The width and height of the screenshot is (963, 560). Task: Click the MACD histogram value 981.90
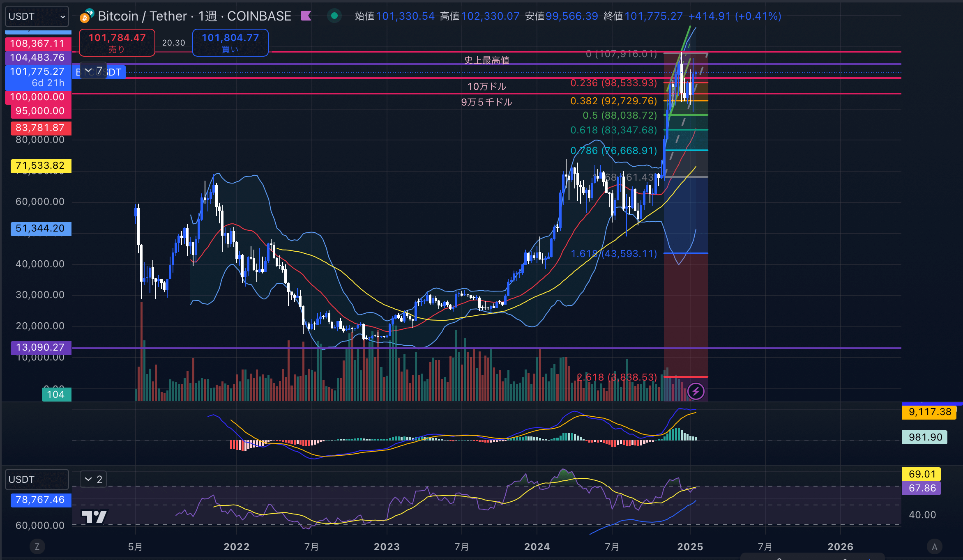tap(925, 437)
